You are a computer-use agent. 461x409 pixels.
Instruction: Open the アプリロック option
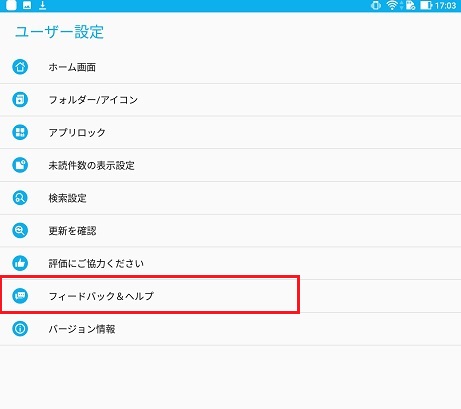(x=230, y=132)
